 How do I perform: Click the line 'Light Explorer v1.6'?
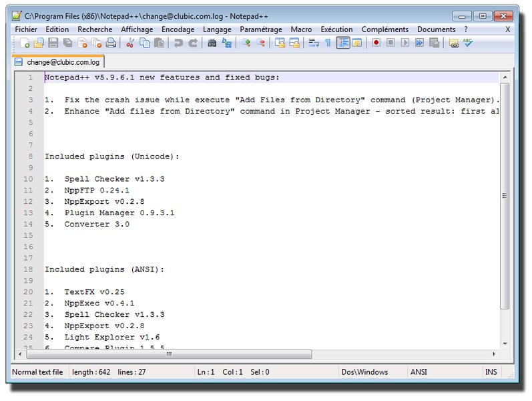pos(112,337)
